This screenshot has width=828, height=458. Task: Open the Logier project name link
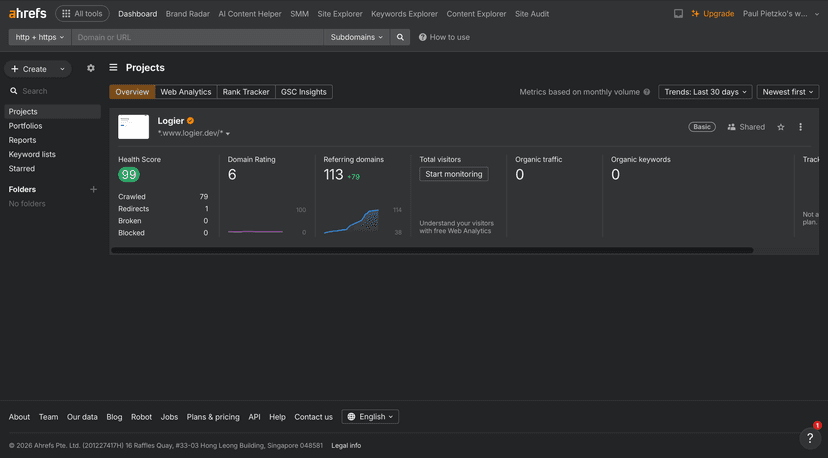click(171, 121)
